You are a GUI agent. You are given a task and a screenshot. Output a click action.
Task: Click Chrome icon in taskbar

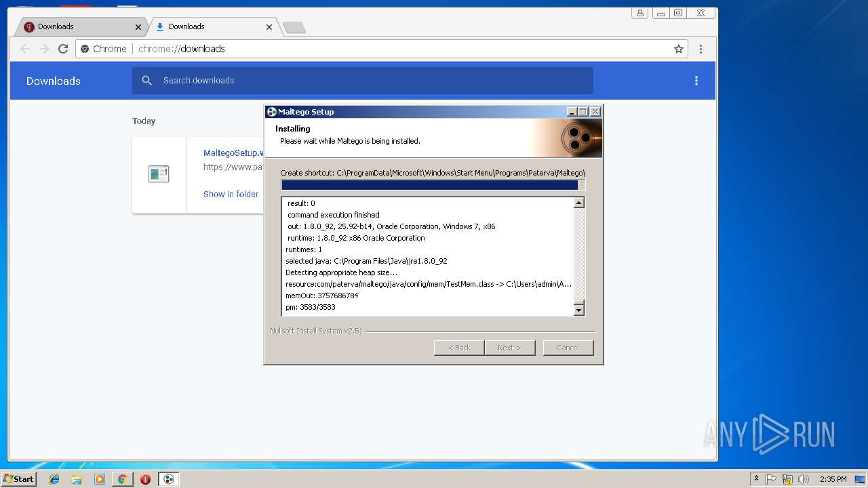point(122,479)
